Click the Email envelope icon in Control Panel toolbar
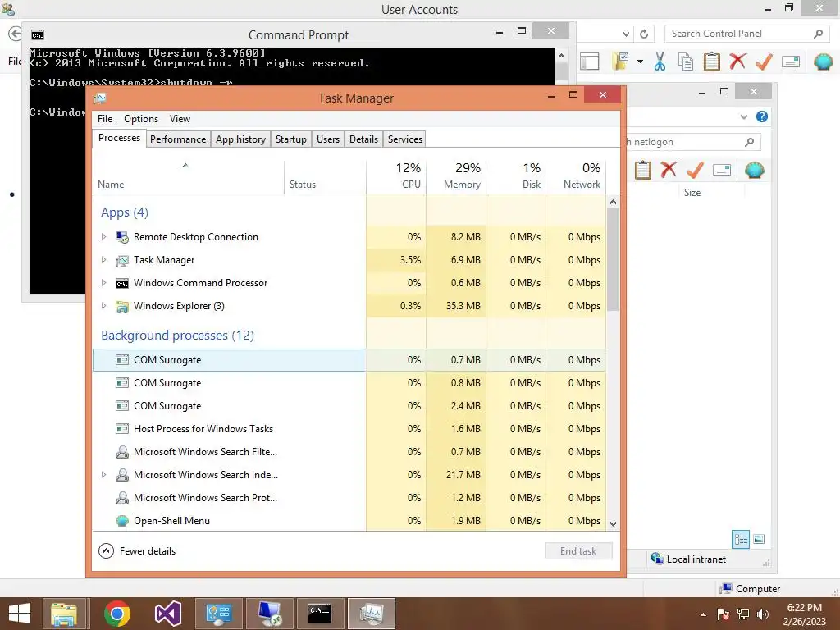The width and height of the screenshot is (840, 630). (791, 62)
